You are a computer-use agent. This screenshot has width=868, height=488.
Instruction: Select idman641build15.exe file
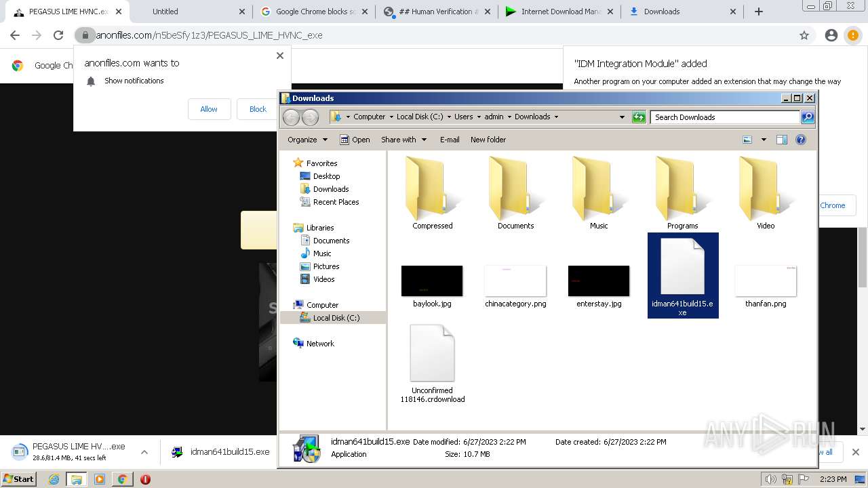(683, 275)
